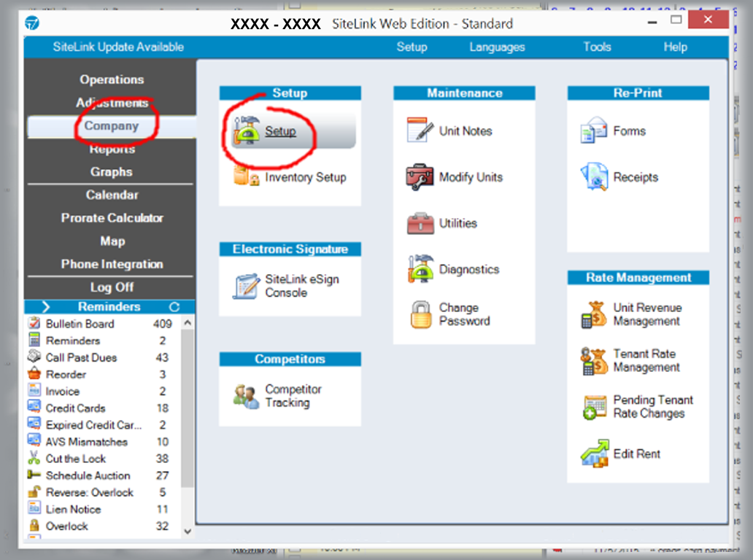Screen dimensions: 753x560
Task: Open the Languages menu
Action: click(497, 47)
